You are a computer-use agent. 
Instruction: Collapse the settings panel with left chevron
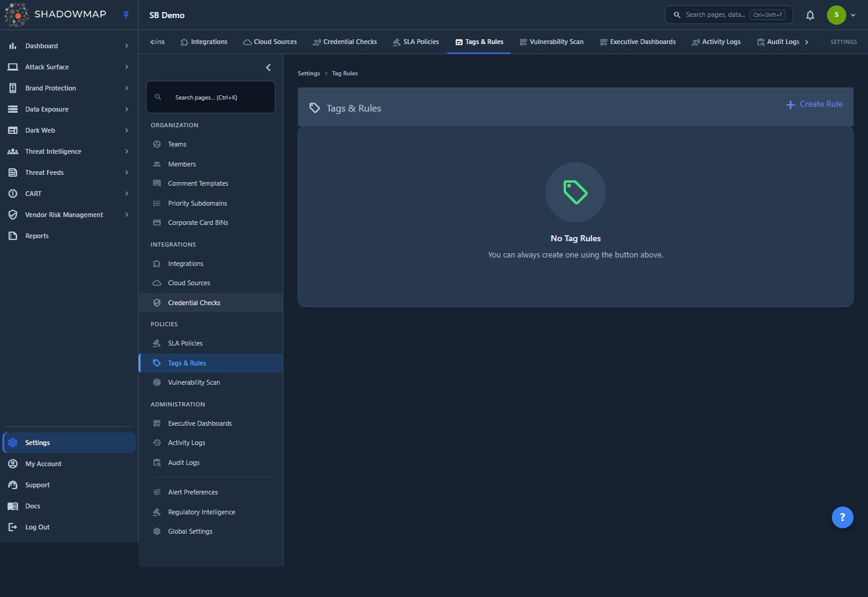[x=268, y=68]
